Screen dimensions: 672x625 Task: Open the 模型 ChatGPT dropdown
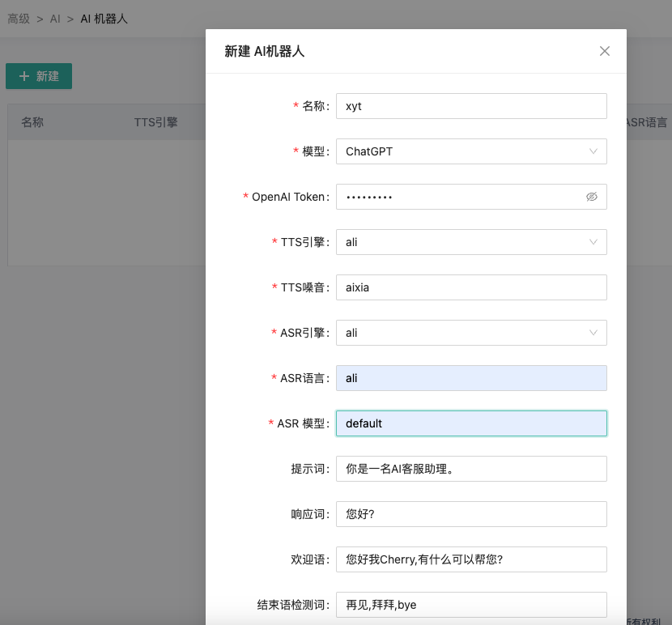(x=471, y=151)
